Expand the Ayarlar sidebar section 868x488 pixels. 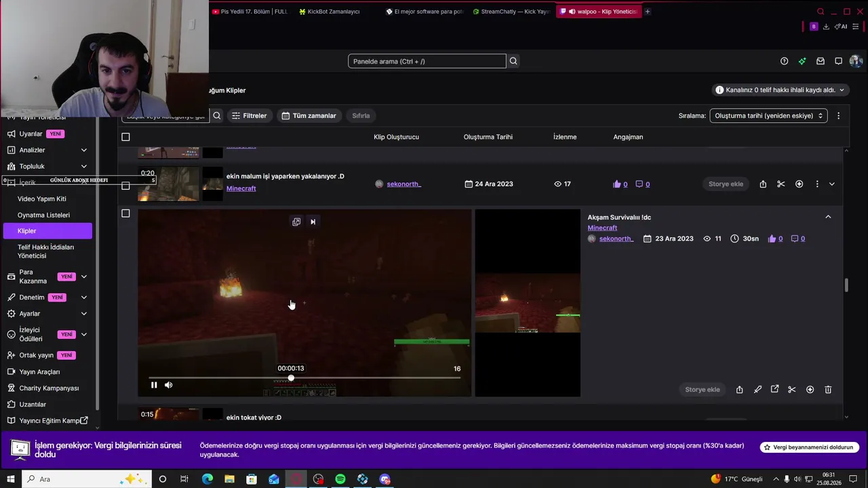coord(84,314)
